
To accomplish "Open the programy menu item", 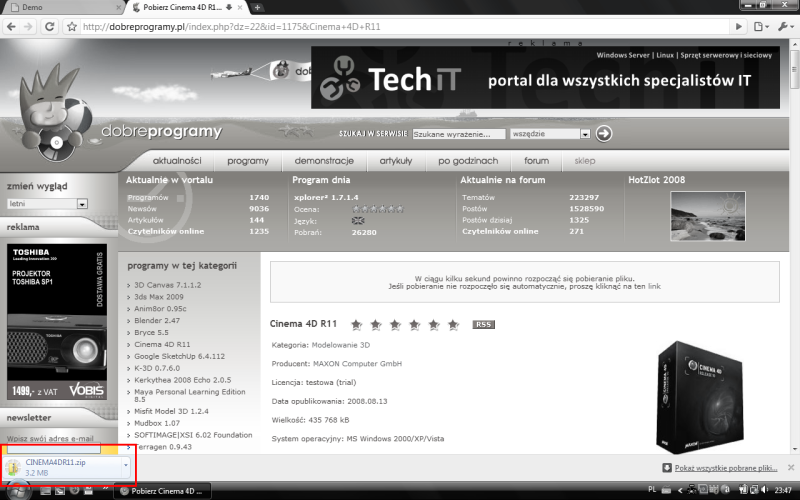I will pos(247,161).
